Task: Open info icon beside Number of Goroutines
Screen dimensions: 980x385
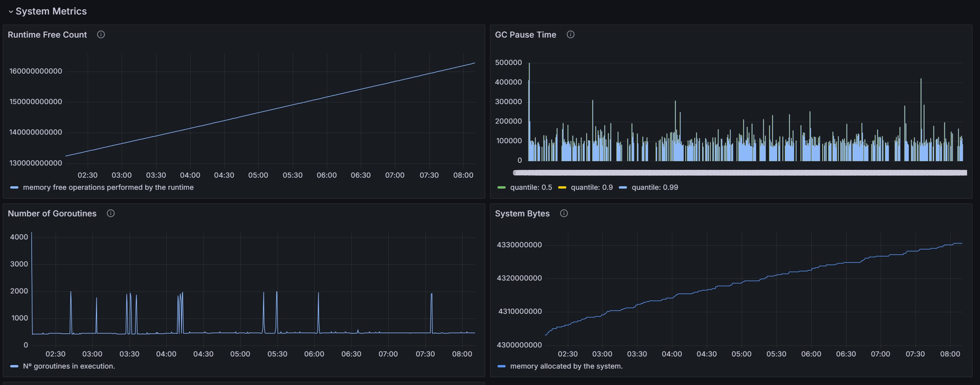Action: coord(111,213)
